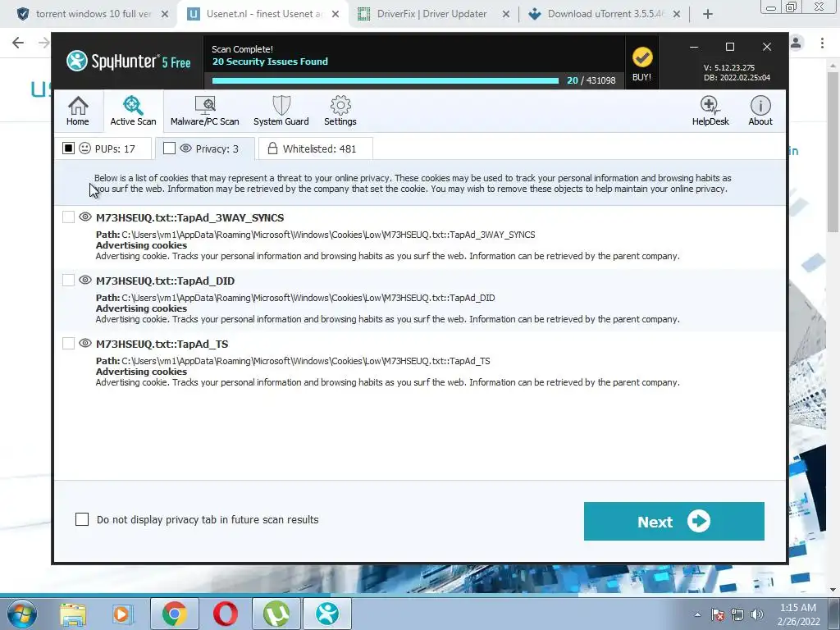Click the M73HSEUQ.txt::TapAd_3WAY_SYNCS title
Viewport: 840px width, 630px height.
click(189, 217)
